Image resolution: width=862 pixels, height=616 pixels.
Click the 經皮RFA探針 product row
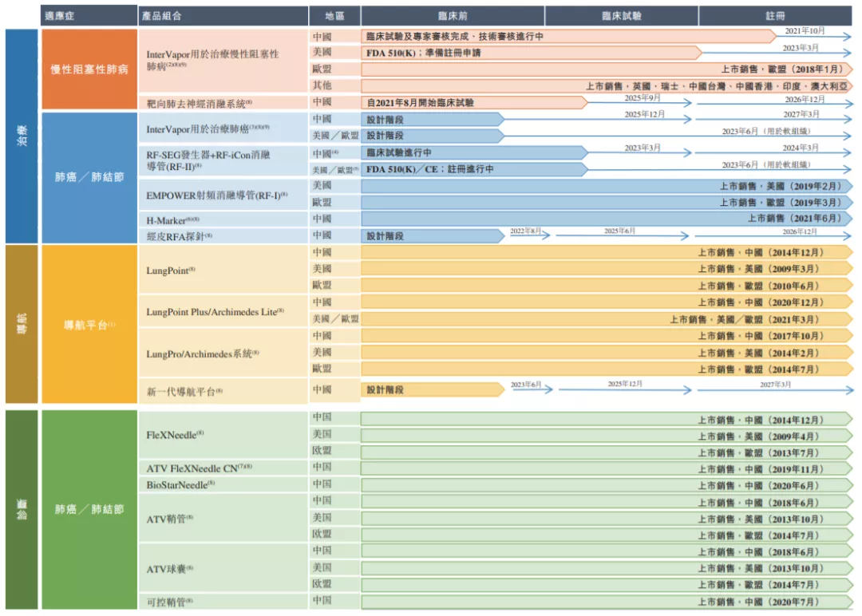tap(223, 235)
